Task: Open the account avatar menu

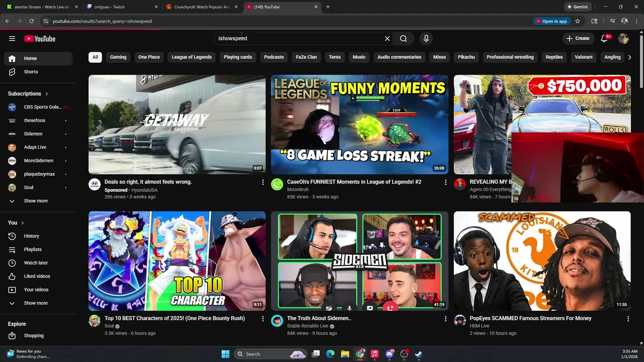Action: click(x=624, y=38)
